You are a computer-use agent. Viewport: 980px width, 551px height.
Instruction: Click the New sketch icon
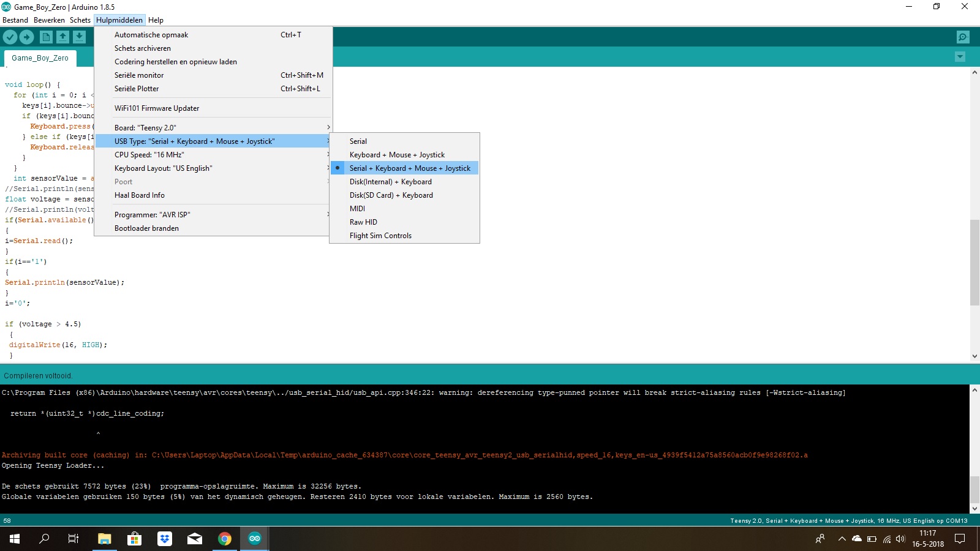pos(46,37)
